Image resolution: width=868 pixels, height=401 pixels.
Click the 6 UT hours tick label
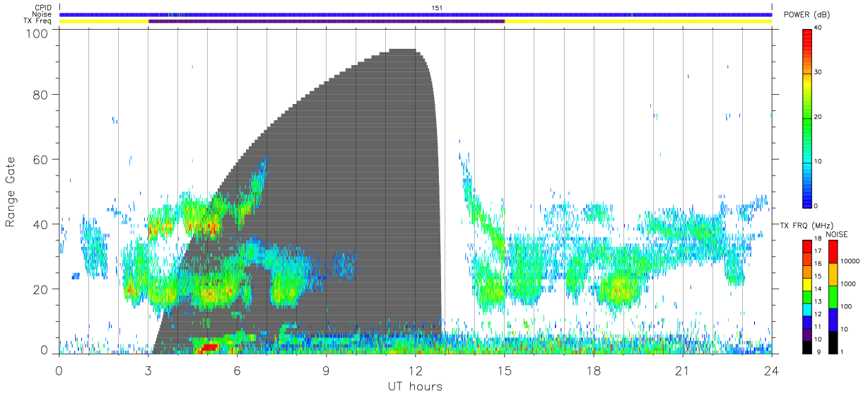click(237, 371)
